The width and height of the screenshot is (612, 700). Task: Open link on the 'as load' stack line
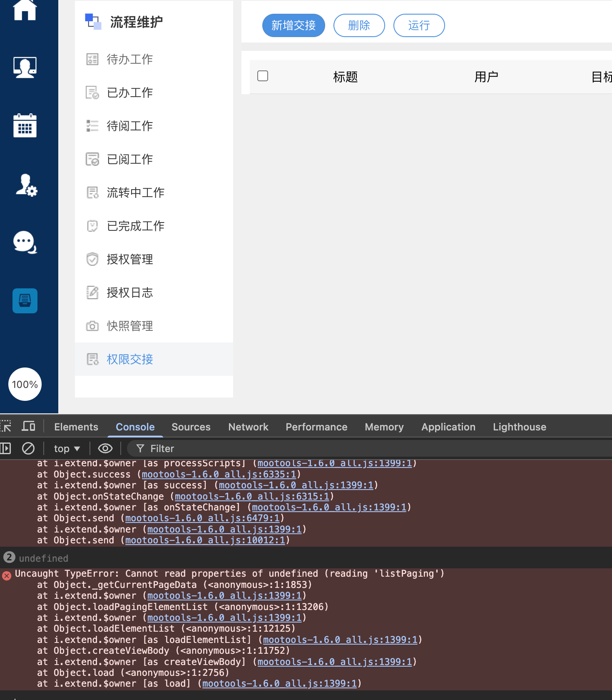[x=279, y=683]
